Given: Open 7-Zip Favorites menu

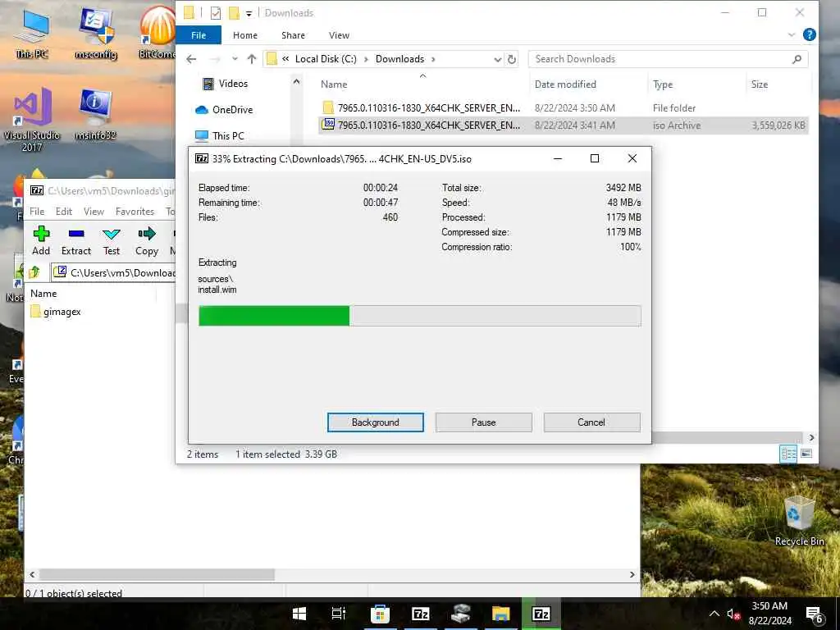Looking at the screenshot, I should pos(135,211).
